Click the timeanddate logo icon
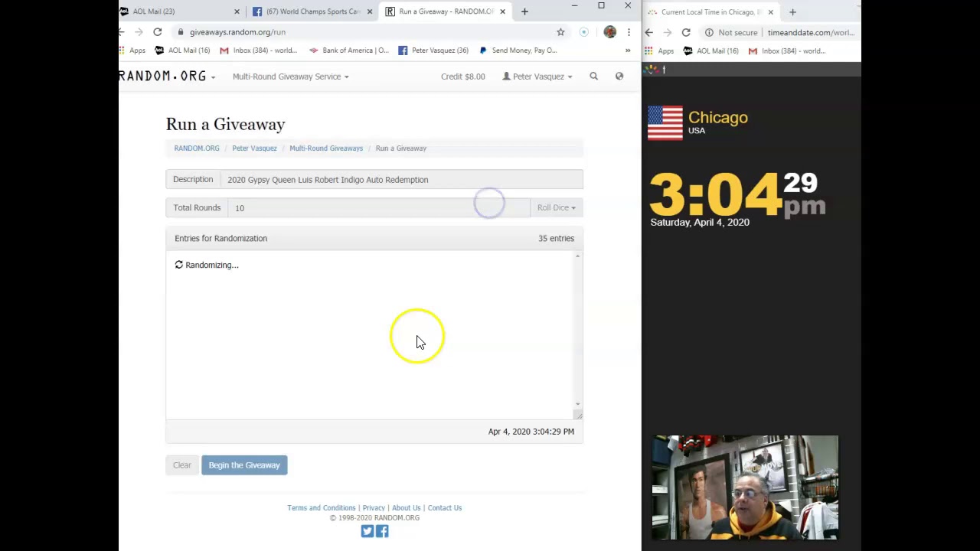 coord(652,70)
